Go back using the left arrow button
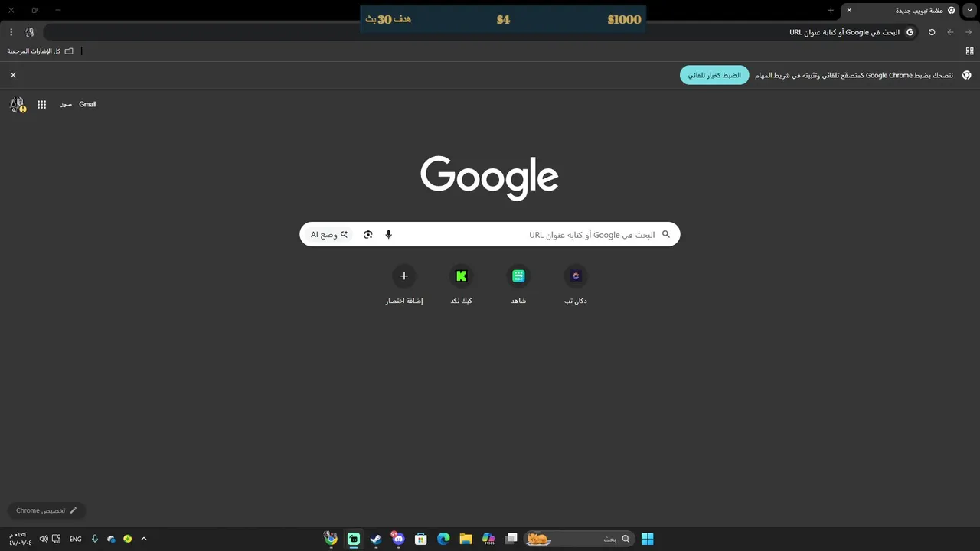The image size is (980, 551). tap(950, 32)
